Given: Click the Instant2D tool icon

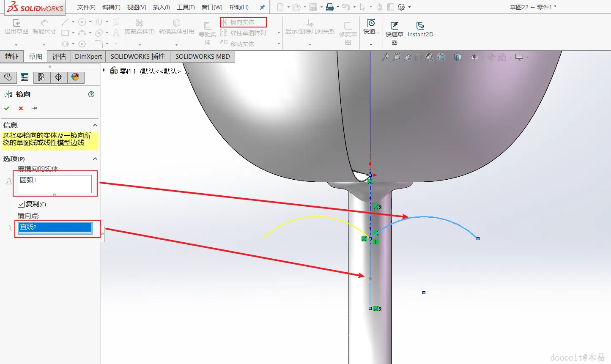Looking at the screenshot, I should [x=420, y=26].
